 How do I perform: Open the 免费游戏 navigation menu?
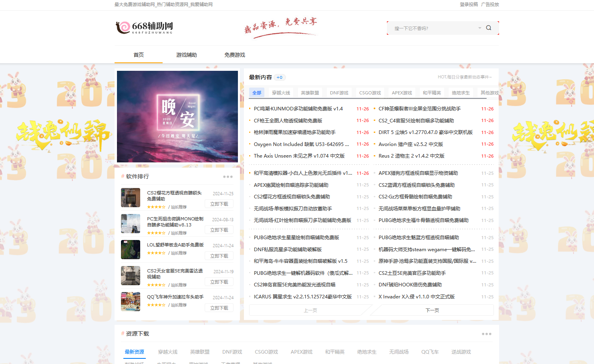tap(235, 55)
